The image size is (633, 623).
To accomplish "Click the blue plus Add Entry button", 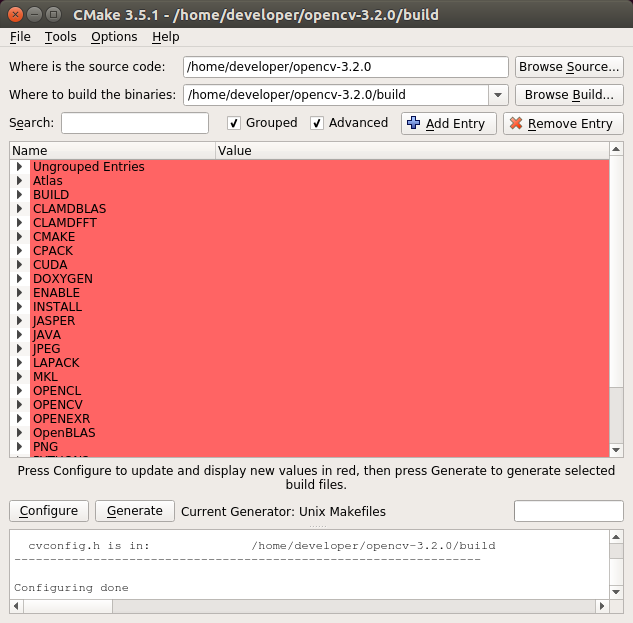I will (449, 123).
